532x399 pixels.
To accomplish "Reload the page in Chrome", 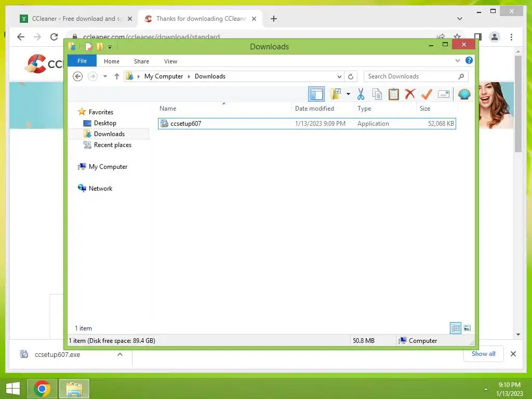I will click(x=54, y=37).
